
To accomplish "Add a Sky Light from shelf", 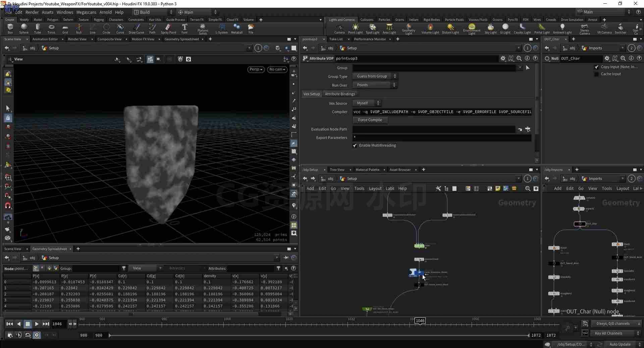I will click(490, 29).
